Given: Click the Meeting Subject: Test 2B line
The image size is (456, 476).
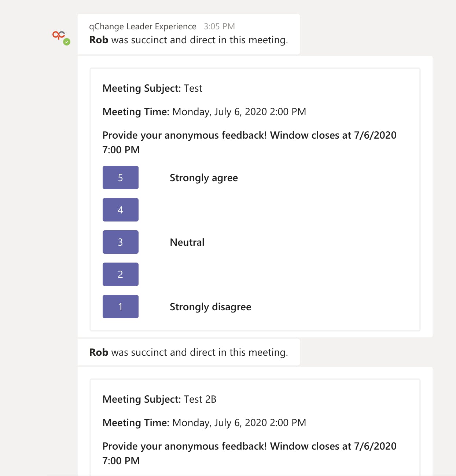Looking at the screenshot, I should (x=159, y=399).
